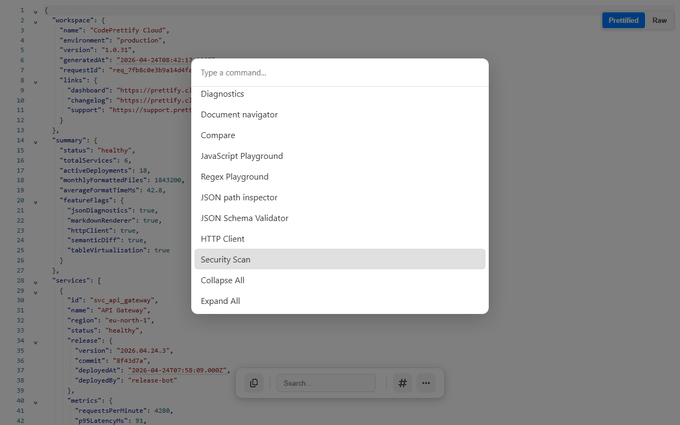The width and height of the screenshot is (680, 425).
Task: Collapse the summary object fold arrow
Action: (36, 142)
